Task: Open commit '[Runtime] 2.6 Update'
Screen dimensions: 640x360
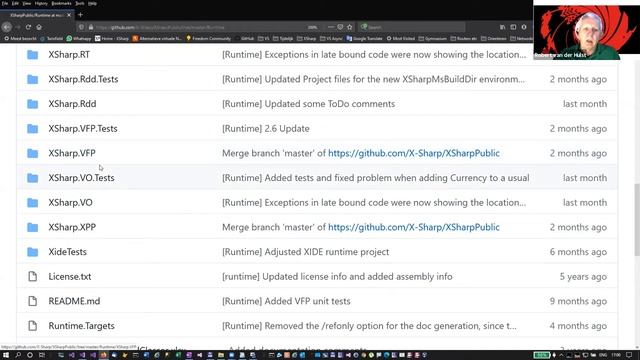Action: click(x=266, y=129)
